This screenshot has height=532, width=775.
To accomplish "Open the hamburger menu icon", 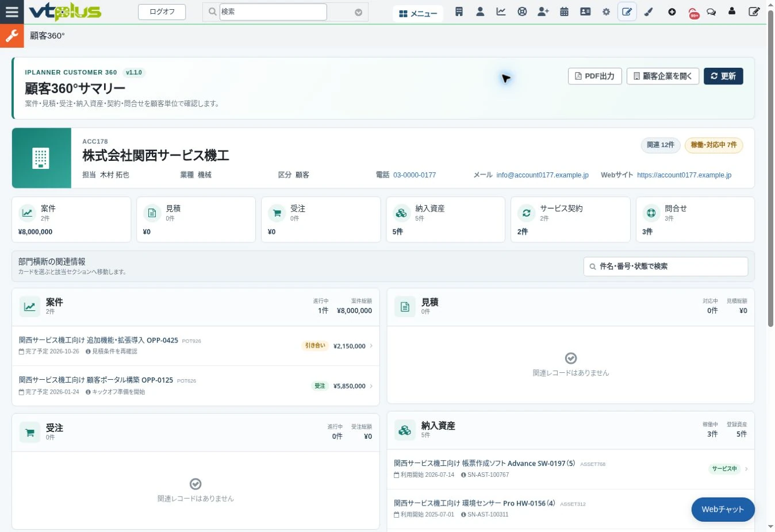I will coord(11,11).
